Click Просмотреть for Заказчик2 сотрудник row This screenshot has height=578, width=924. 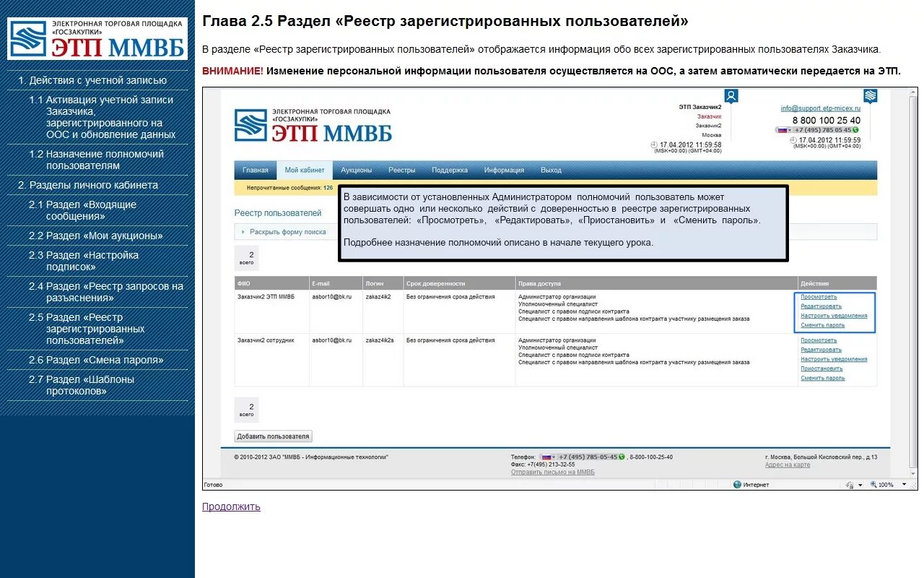(x=819, y=340)
